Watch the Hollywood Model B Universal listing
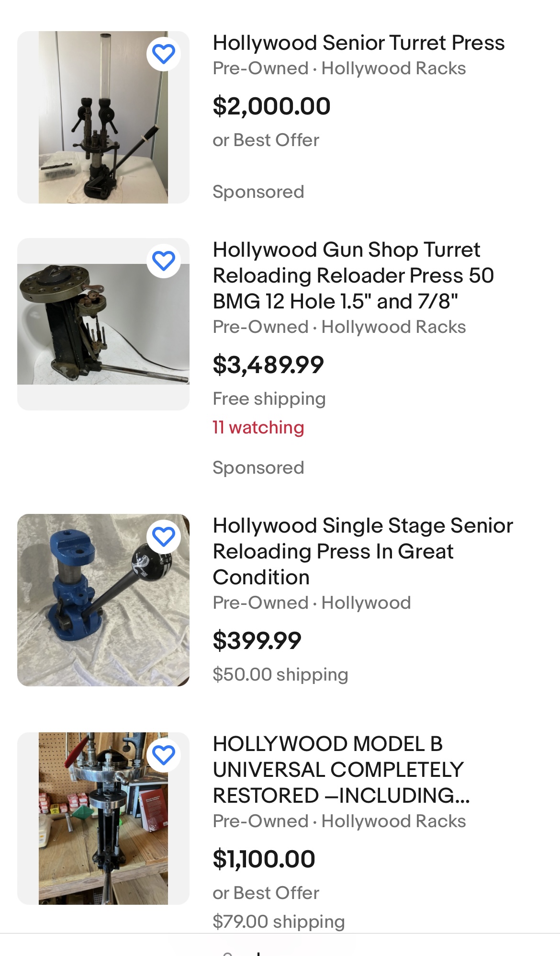This screenshot has height=956, width=560. coord(164,755)
